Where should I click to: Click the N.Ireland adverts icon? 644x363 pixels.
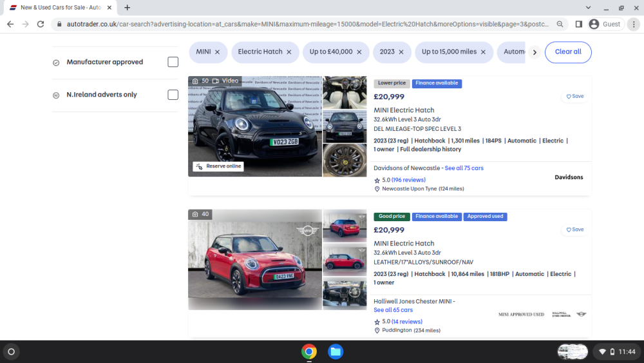coord(56,95)
